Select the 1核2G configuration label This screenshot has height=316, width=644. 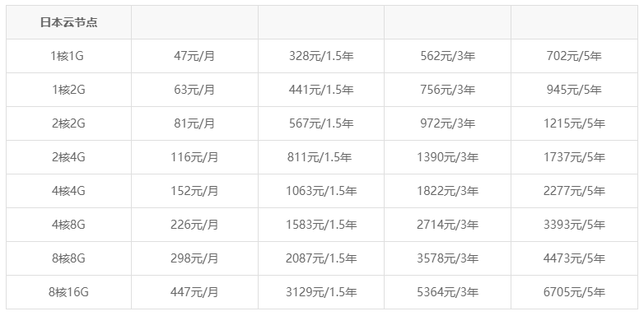tap(68, 90)
